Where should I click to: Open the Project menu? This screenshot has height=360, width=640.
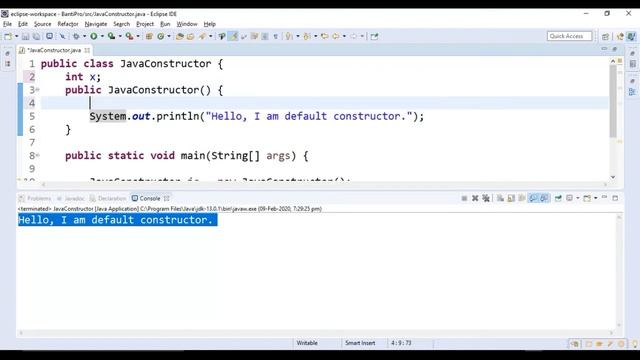click(x=145, y=24)
